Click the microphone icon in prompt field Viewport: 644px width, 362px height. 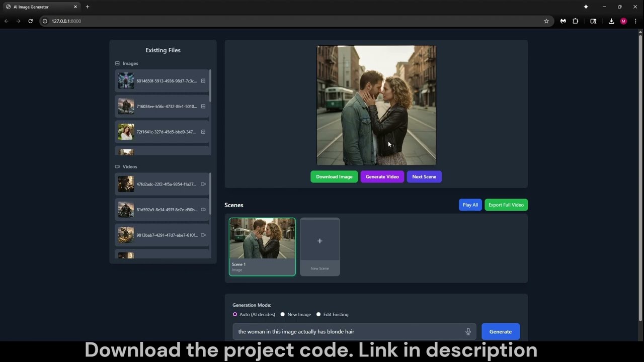468,332
